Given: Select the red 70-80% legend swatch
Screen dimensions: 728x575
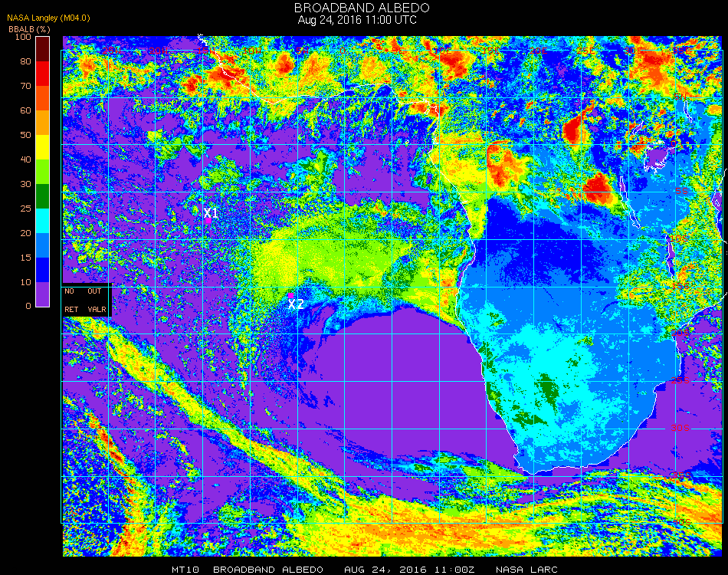Looking at the screenshot, I should point(43,74).
